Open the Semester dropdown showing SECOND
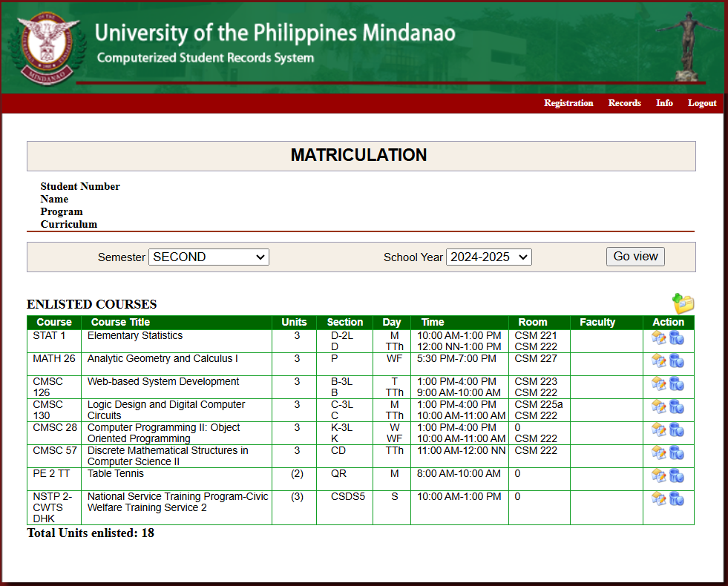 tap(208, 257)
